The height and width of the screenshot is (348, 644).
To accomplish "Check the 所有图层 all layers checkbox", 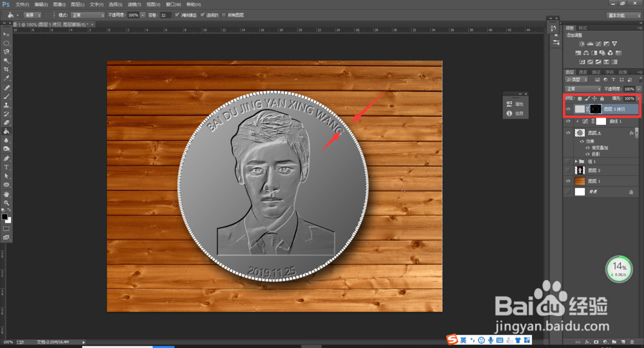I will click(x=224, y=15).
